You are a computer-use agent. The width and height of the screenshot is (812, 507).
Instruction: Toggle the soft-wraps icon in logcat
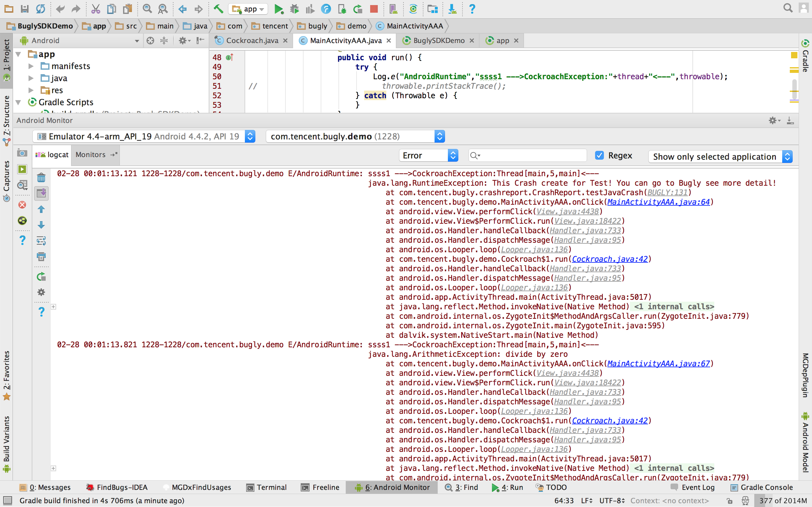pyautogui.click(x=41, y=241)
